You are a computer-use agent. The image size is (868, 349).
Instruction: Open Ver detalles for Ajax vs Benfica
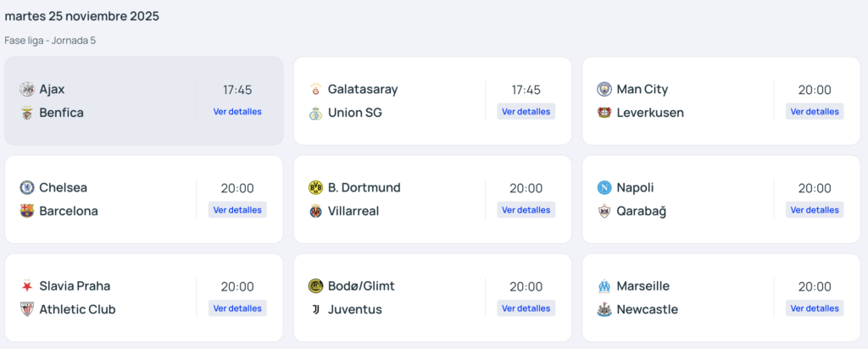coord(237,112)
